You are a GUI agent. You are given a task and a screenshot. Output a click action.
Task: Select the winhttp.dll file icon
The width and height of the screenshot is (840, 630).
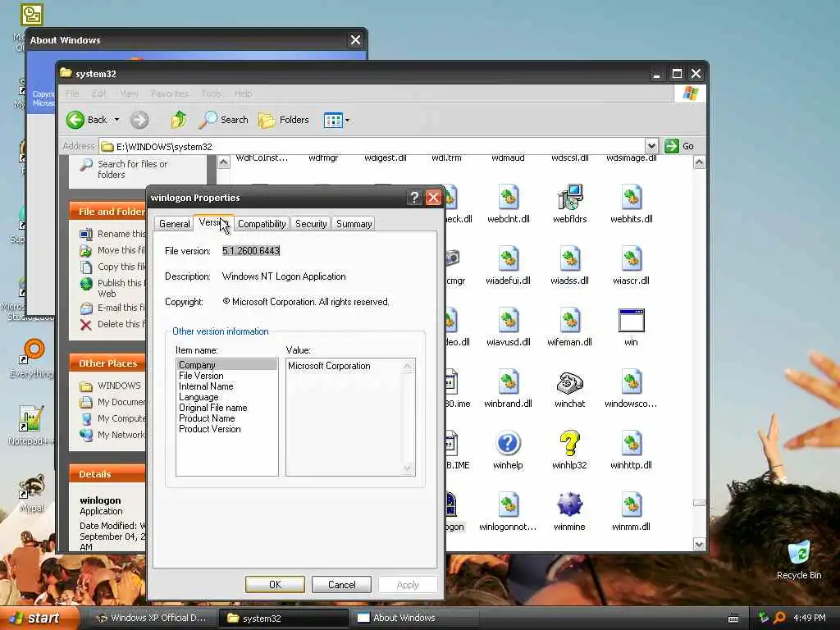coord(632,443)
